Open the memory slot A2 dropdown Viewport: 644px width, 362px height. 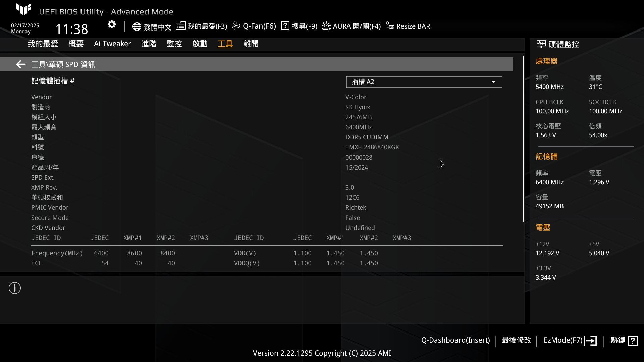[424, 82]
